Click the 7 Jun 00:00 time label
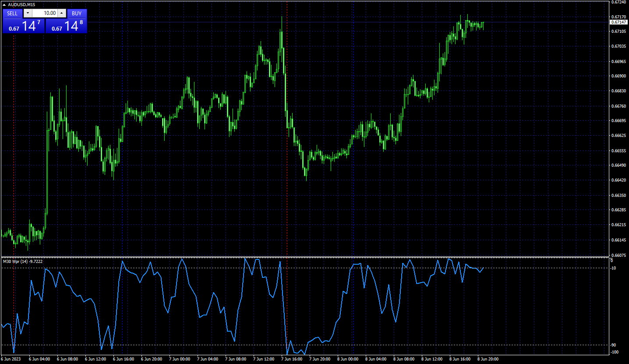The height and width of the screenshot is (364, 629). [x=180, y=359]
